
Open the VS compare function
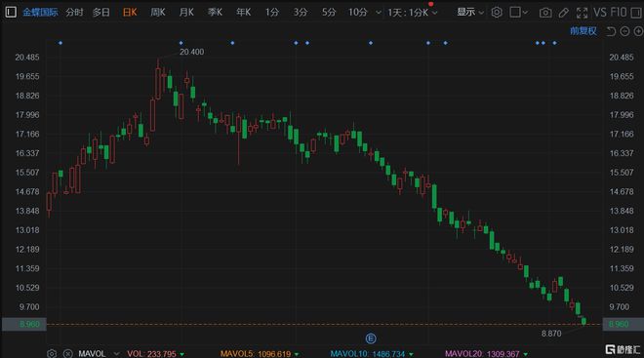tap(600, 13)
